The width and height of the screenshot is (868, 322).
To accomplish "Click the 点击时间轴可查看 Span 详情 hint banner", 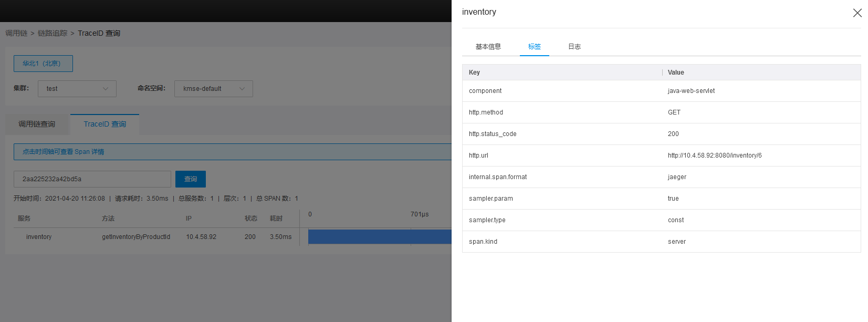I will pos(233,152).
